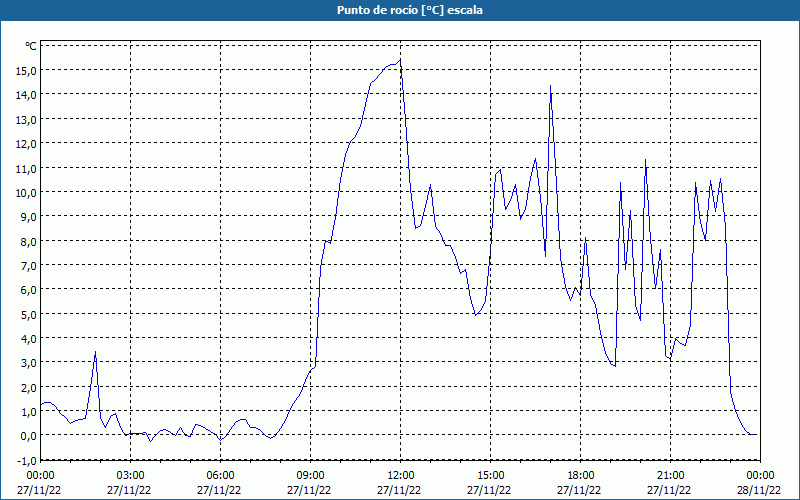Click the 6,0 y-axis value
This screenshot has width=800, height=500.
tap(29, 290)
